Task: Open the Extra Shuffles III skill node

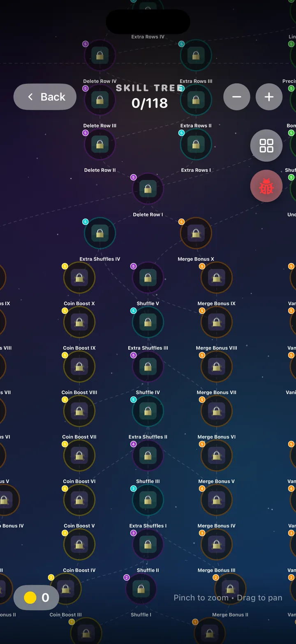Action: tap(148, 322)
